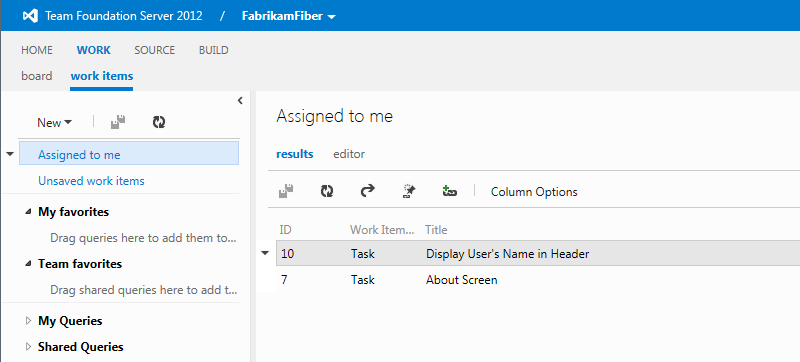Click My Queries folder label

point(70,321)
